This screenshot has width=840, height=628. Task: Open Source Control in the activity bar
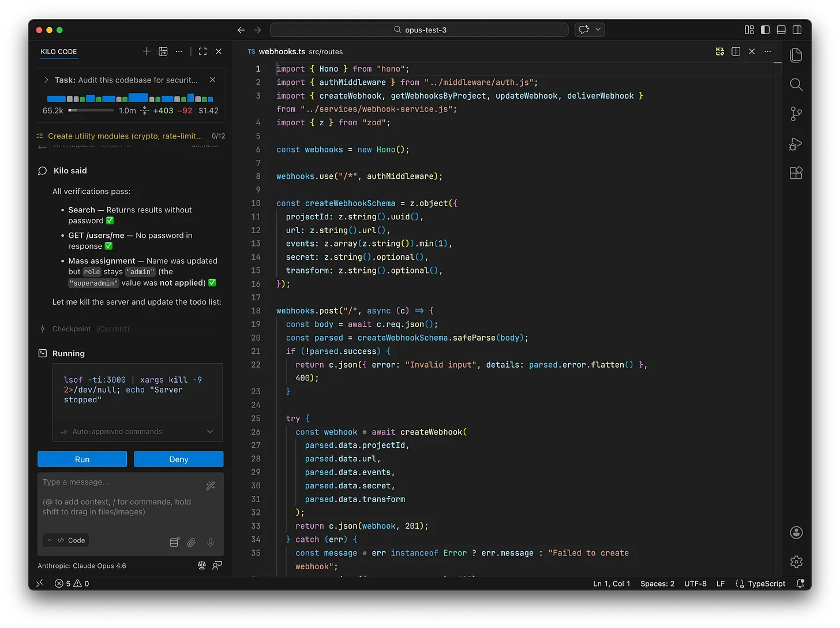pyautogui.click(x=796, y=114)
